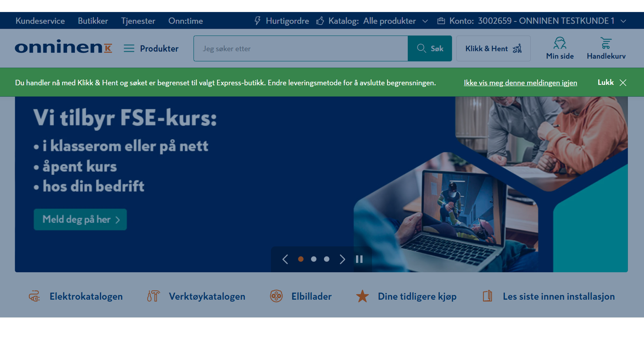
Task: Open Dine tidligere kjøp link
Action: coord(417,296)
